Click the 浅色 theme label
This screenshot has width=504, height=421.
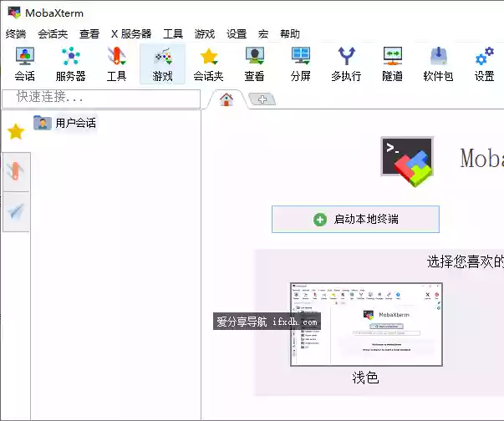click(x=366, y=378)
